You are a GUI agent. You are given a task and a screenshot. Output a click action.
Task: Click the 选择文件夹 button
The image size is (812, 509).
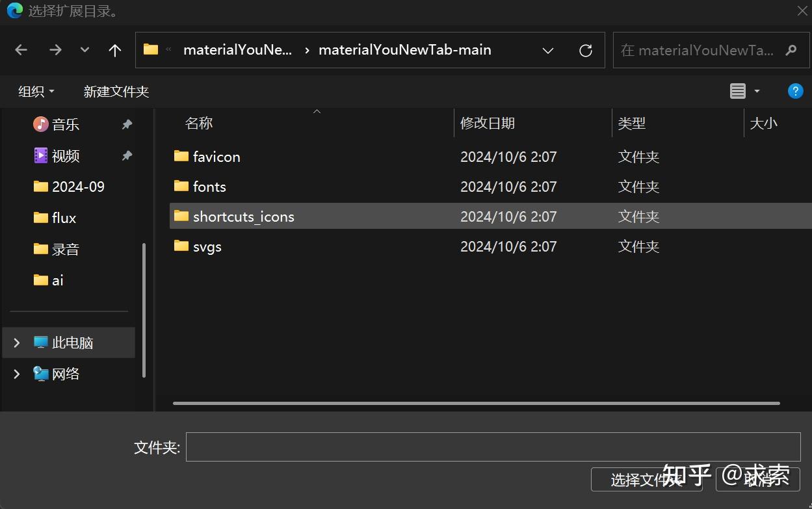coord(646,479)
